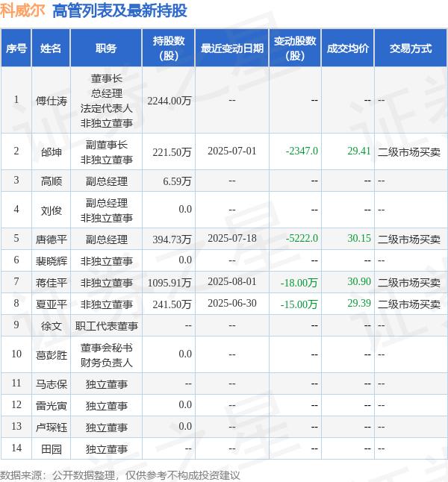The image size is (448, 482).
Task: Click the holding value 221.50万
Action: point(172,152)
